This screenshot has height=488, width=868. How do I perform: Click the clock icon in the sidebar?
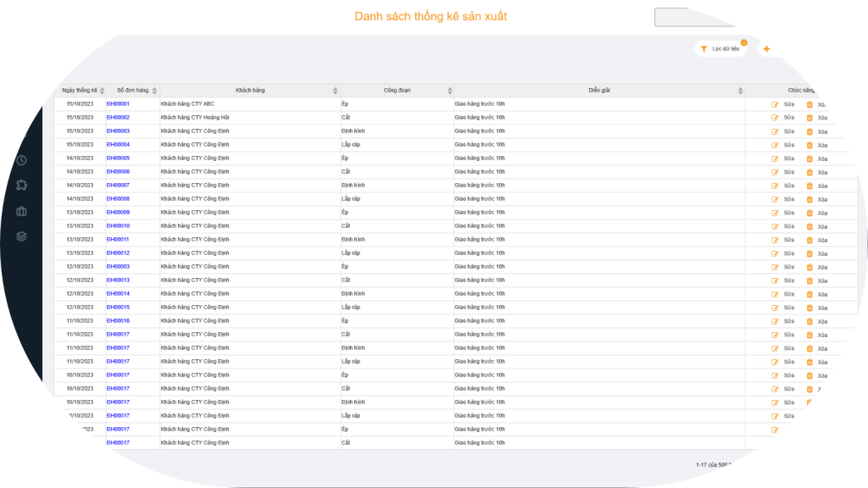click(x=21, y=160)
